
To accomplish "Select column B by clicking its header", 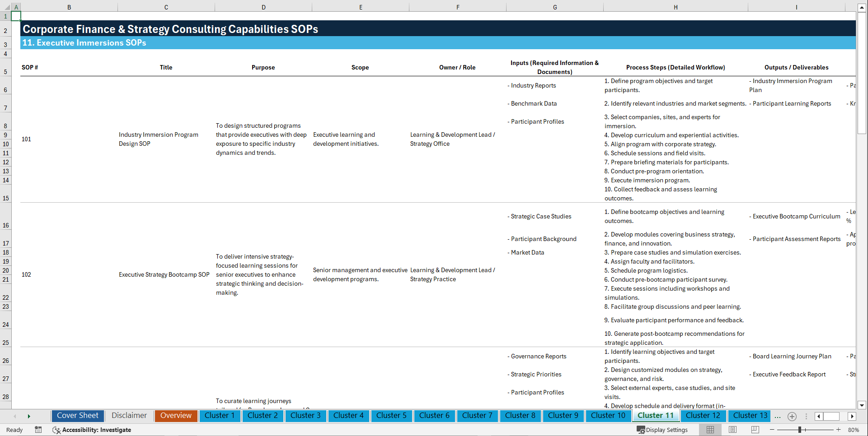I will (x=69, y=7).
